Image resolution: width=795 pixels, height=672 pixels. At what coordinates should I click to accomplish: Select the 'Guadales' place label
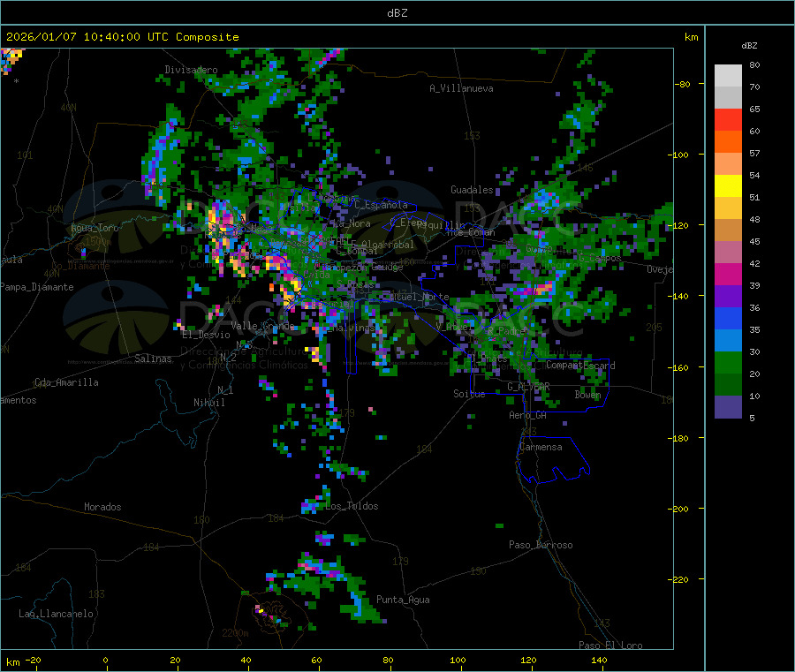(472, 190)
